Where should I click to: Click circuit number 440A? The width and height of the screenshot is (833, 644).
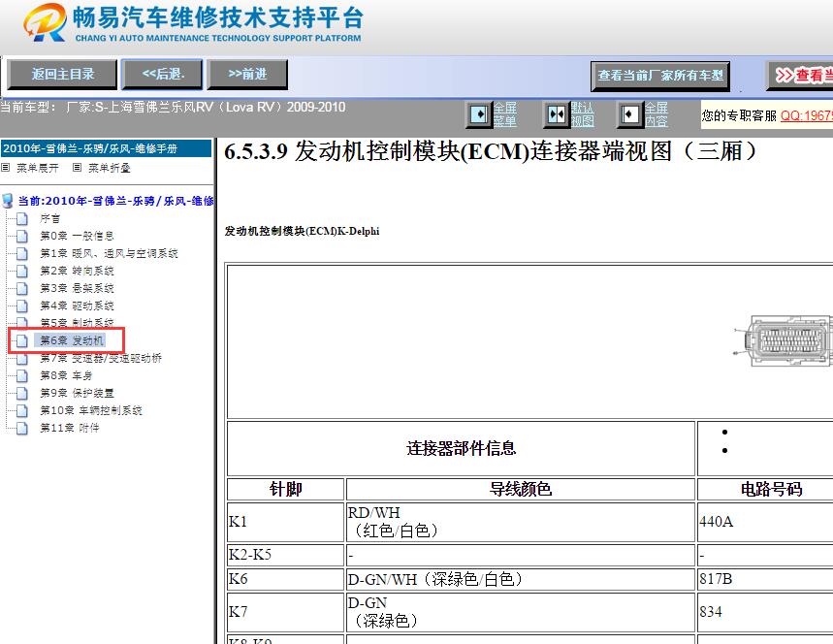[x=716, y=522]
